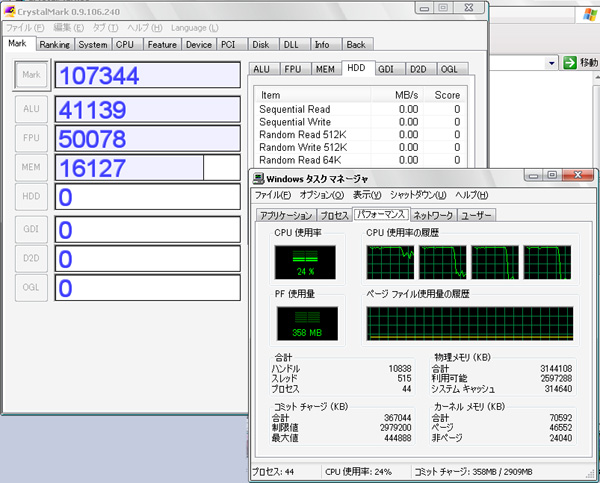Switch to the Ranking tab

tap(55, 45)
